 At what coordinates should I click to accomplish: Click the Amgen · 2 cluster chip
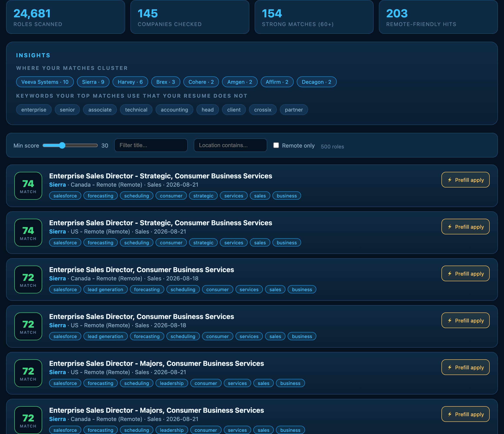[x=240, y=82]
